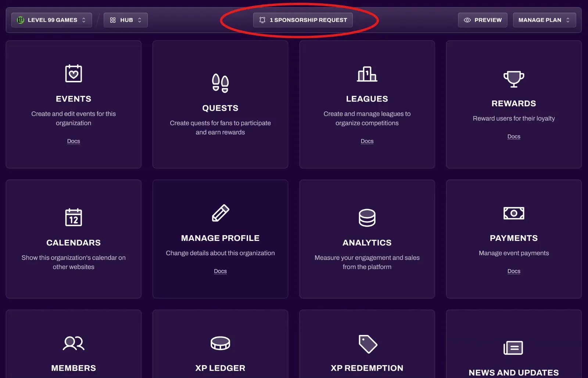
Task: Open the 1 Sponsorship Request notification
Action: pos(303,20)
